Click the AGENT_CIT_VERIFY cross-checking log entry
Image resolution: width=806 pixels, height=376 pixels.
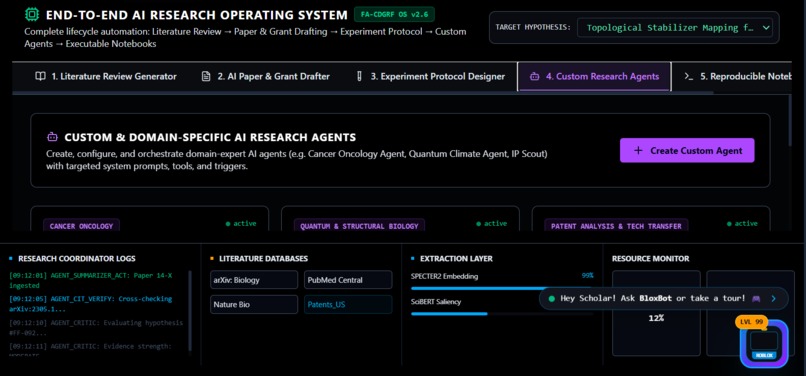click(x=91, y=304)
